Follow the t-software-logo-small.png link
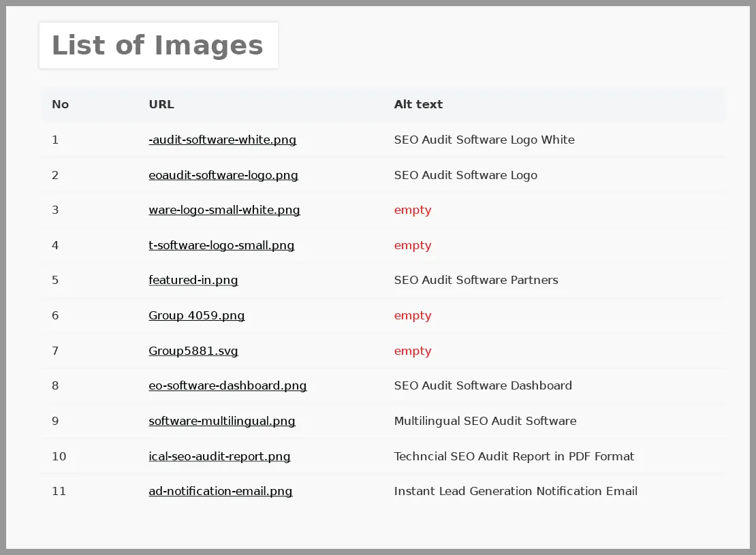This screenshot has height=555, width=756. pos(221,245)
